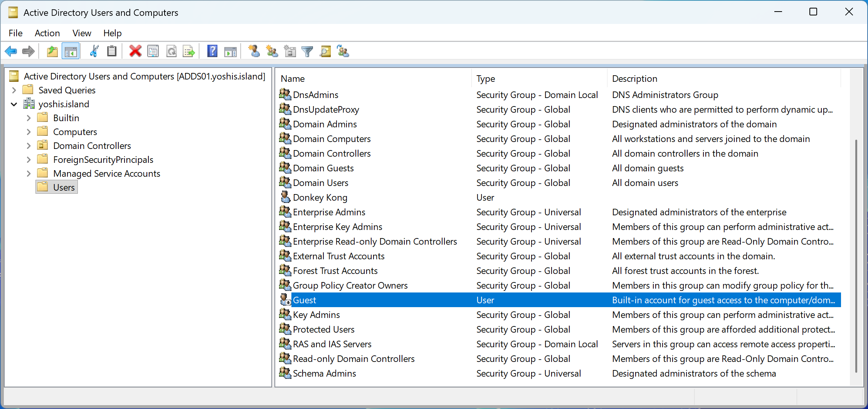868x409 pixels.
Task: Open the View menu
Action: click(82, 33)
